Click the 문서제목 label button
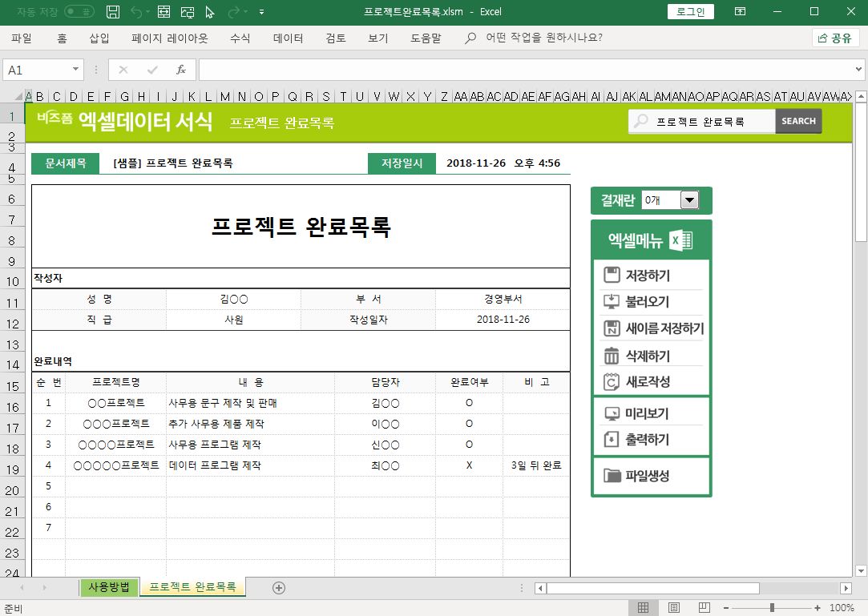 (x=66, y=163)
